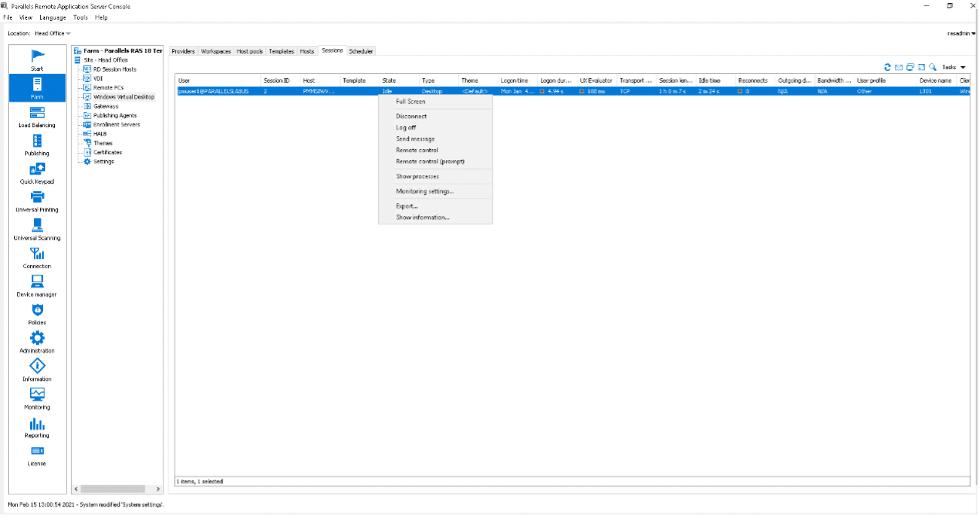
Task: Click the square window toolbar icon beside the magnifier
Action: click(x=921, y=67)
